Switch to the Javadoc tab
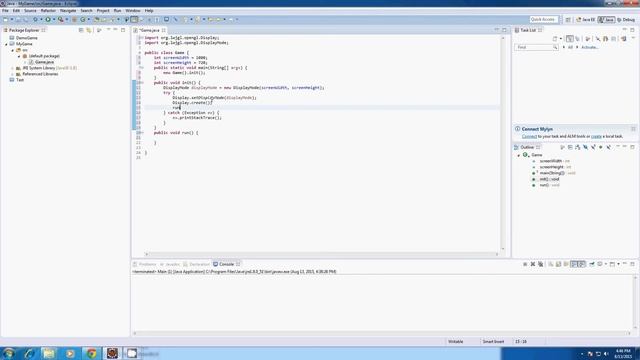Screen dimensions: 640x360 tap(170, 264)
